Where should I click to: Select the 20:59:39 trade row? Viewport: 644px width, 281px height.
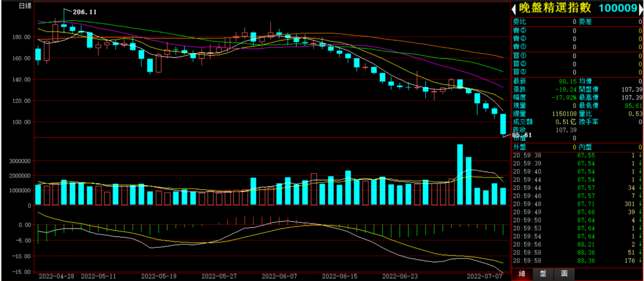(x=577, y=164)
